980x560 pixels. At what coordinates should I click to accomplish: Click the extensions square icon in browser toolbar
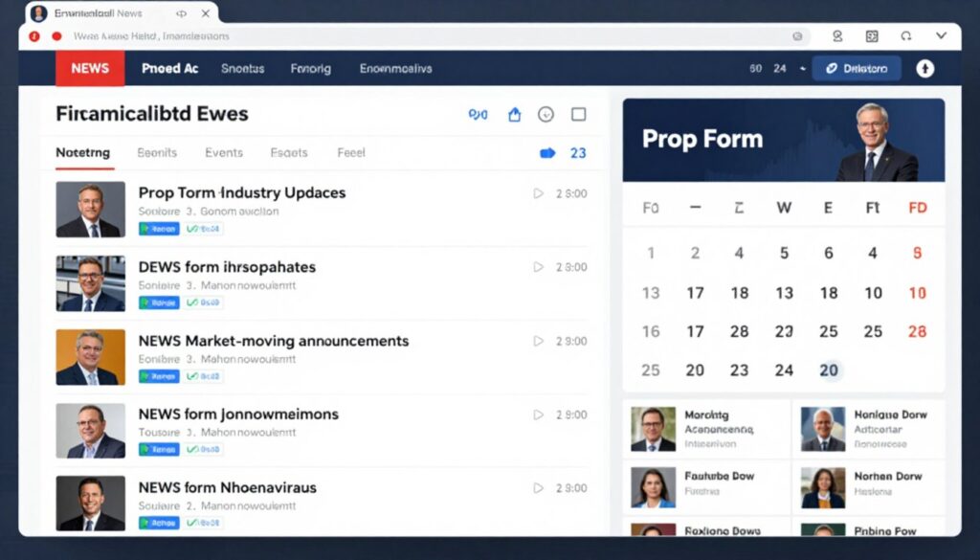tap(872, 36)
